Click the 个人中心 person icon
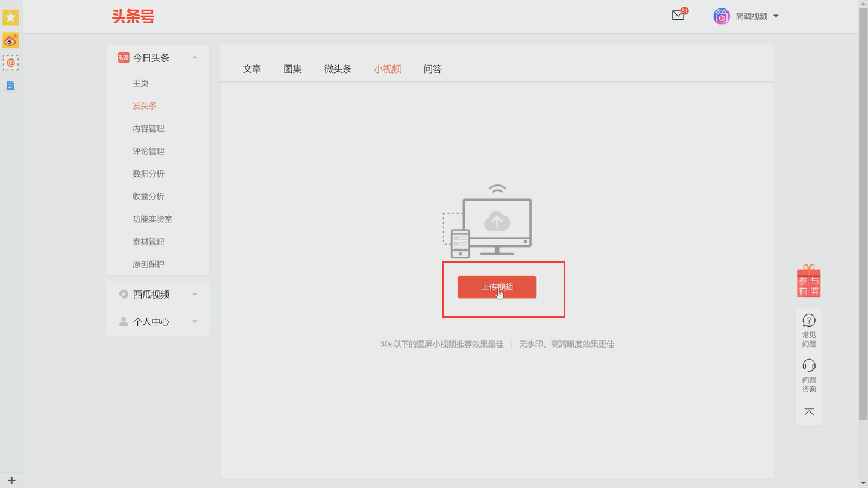868x488 pixels. [x=124, y=322]
